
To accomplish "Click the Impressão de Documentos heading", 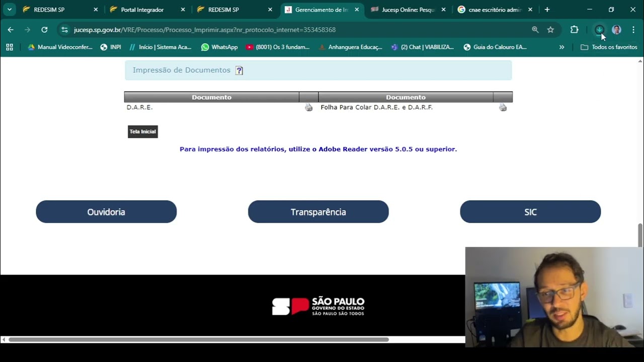I will point(182,70).
